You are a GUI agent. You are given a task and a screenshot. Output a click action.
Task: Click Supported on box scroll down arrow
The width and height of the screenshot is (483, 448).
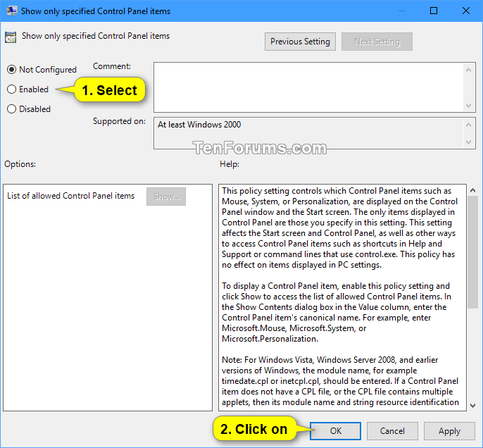468,142
